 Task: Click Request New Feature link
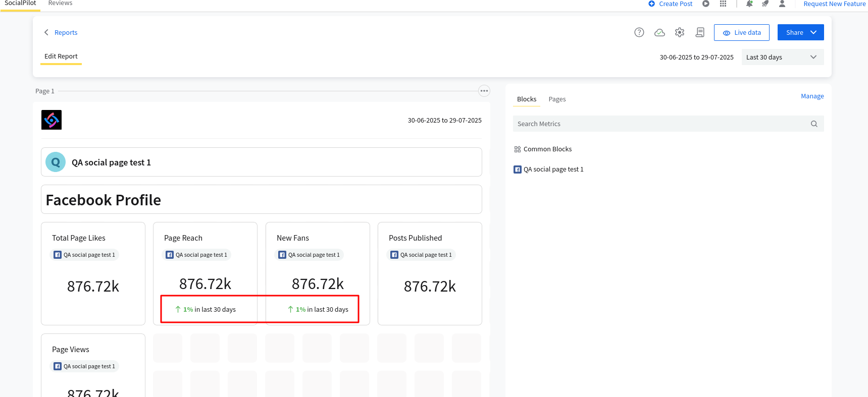(x=835, y=4)
